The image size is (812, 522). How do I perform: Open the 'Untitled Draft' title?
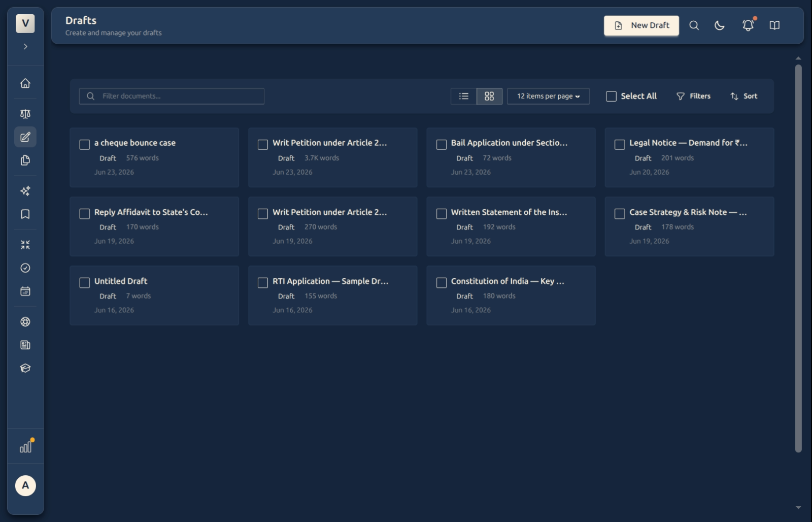click(x=121, y=281)
